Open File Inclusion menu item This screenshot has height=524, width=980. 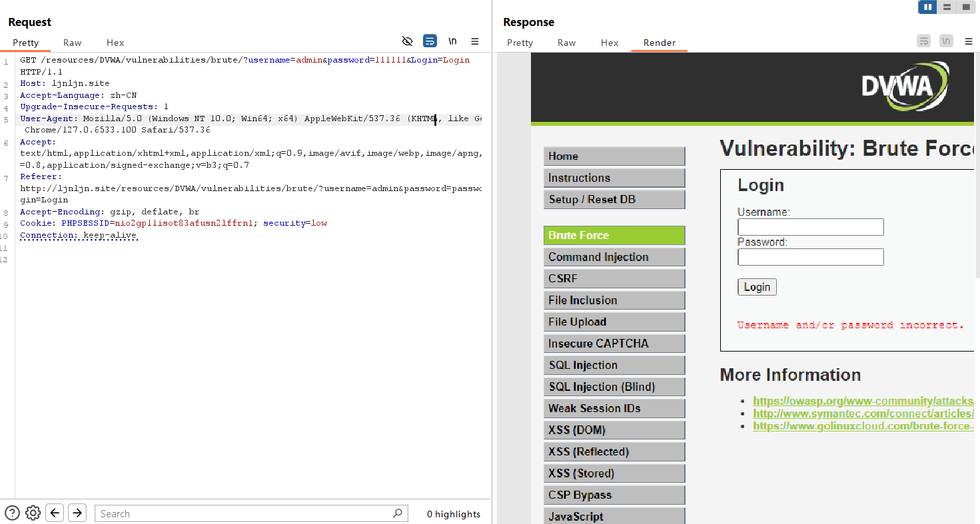(614, 300)
